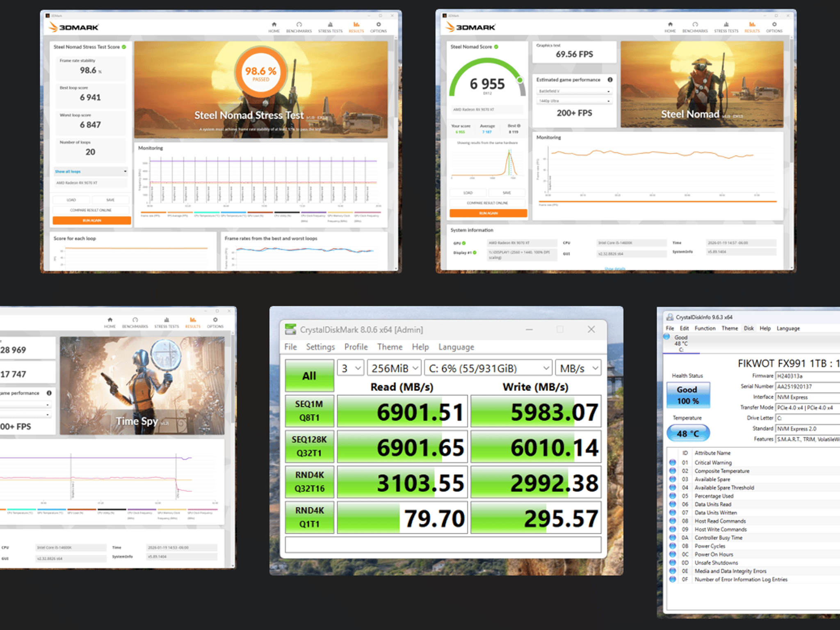Open Home in the Steel Nomad Stress Test window
Image resolution: width=840 pixels, height=630 pixels.
274,27
